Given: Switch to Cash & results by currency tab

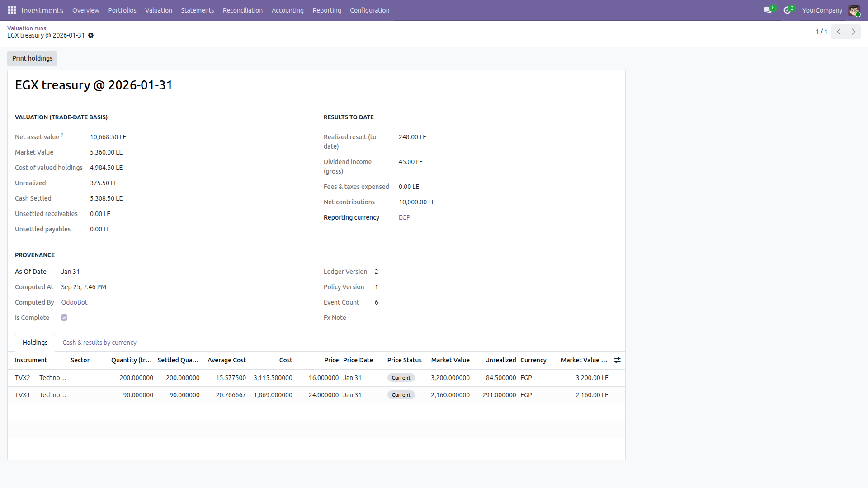Looking at the screenshot, I should tap(99, 343).
